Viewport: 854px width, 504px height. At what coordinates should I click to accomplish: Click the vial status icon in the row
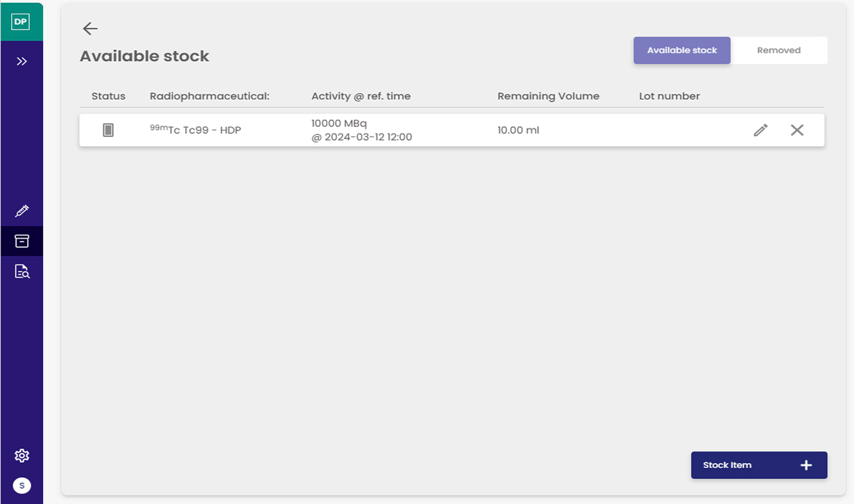tap(108, 130)
